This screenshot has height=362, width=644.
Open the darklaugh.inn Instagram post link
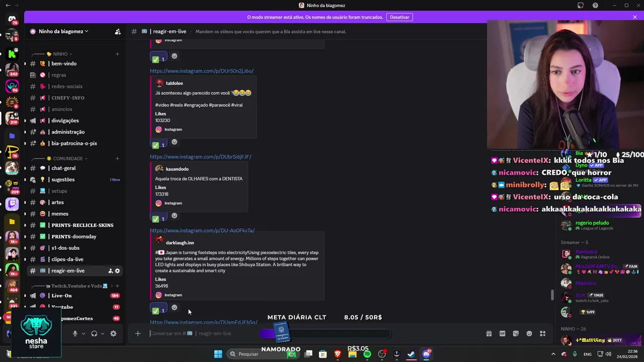pyautogui.click(x=202, y=230)
